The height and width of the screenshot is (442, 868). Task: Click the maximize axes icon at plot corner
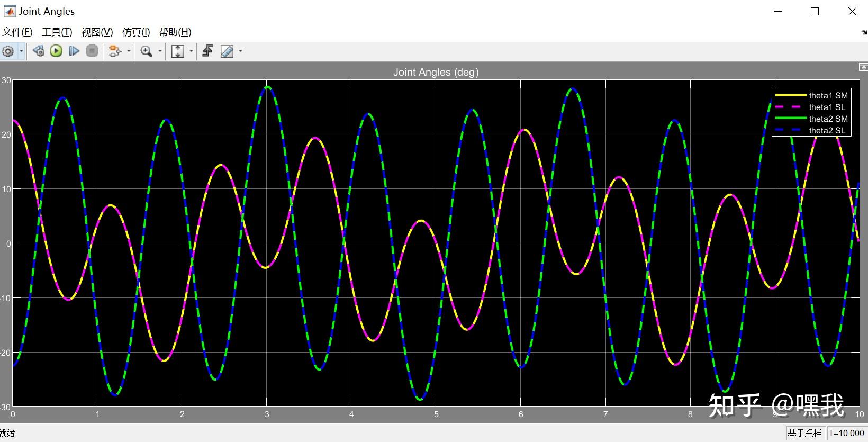click(x=863, y=67)
